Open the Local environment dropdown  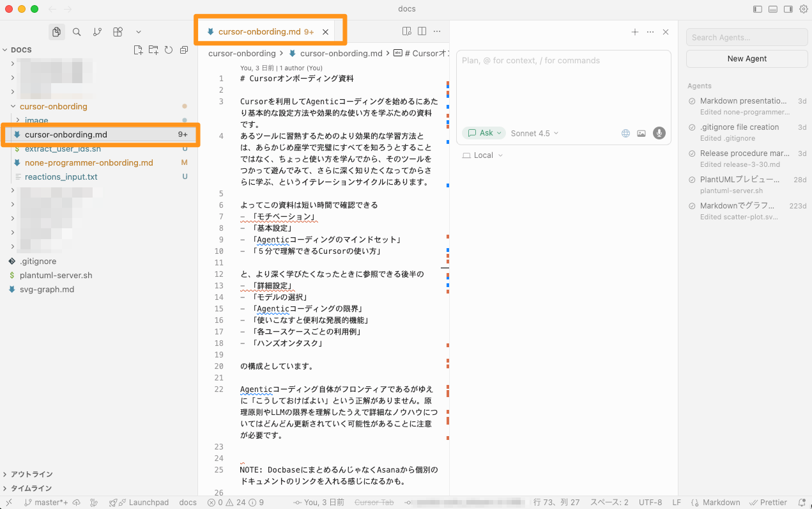(482, 155)
